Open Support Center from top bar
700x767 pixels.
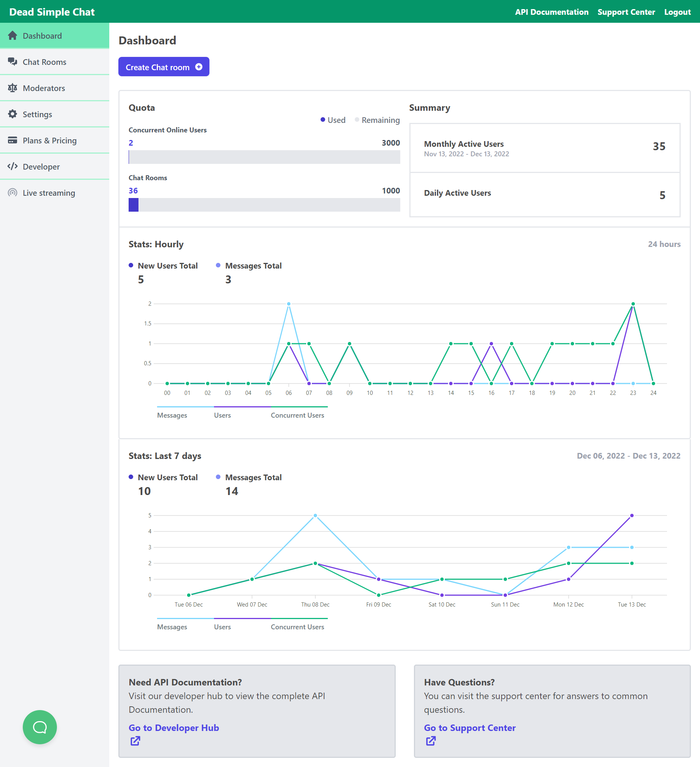(626, 12)
